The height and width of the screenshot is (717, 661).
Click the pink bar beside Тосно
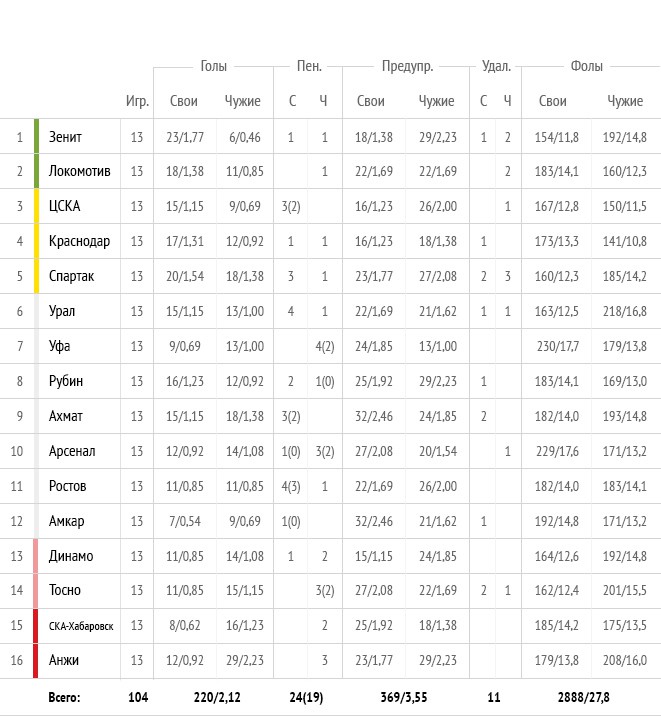coord(36,591)
